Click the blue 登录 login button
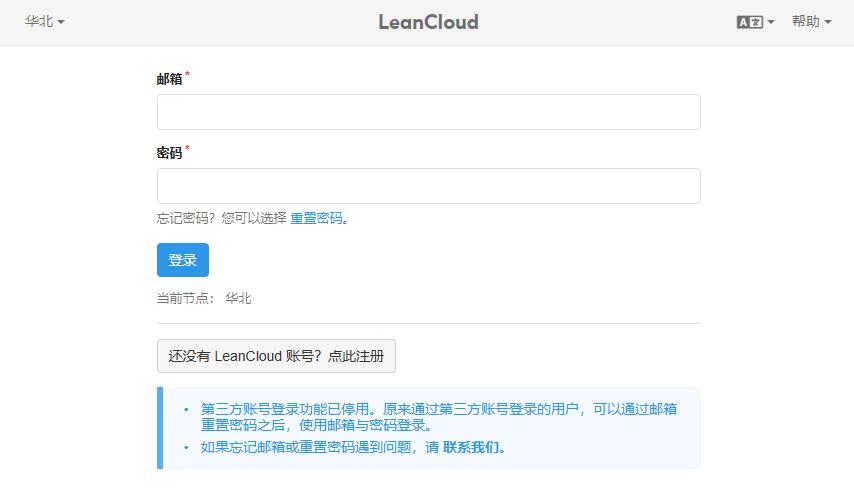This screenshot has height=503, width=854. click(183, 260)
